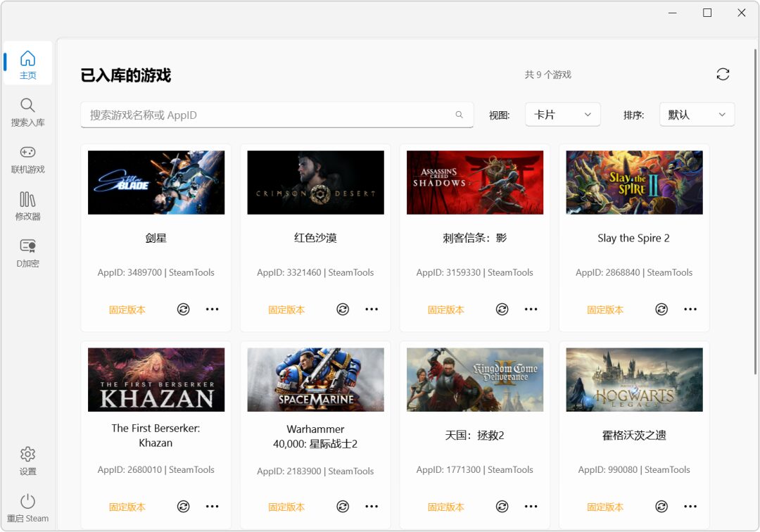Click 固定版本 on 天国：拯救2 card

pyautogui.click(x=446, y=507)
